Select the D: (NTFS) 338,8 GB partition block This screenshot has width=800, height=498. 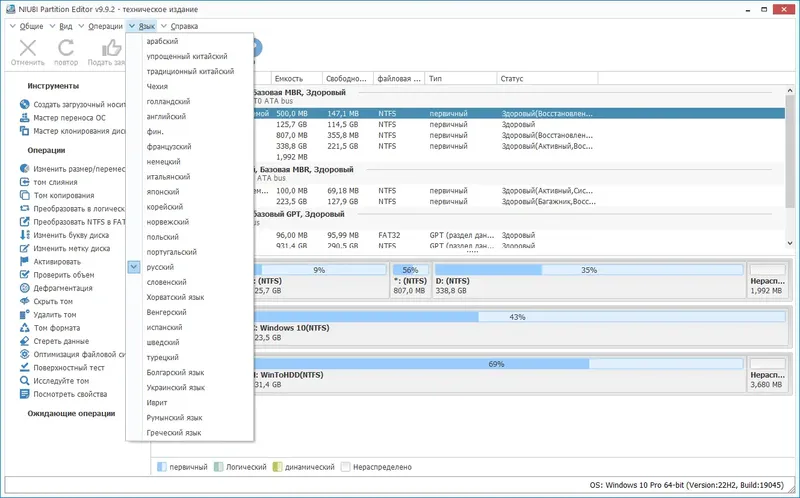(589, 280)
